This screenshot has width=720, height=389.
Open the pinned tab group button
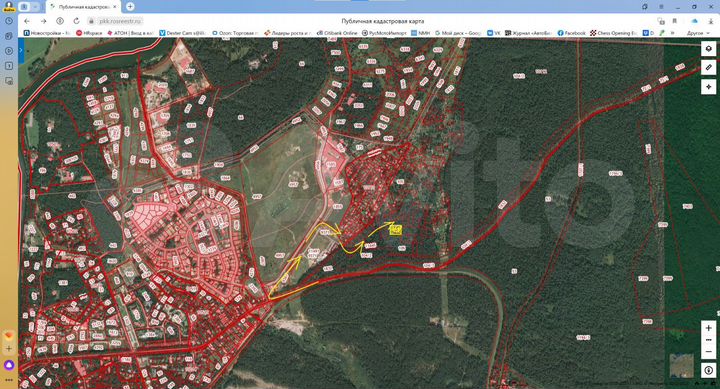(24, 7)
